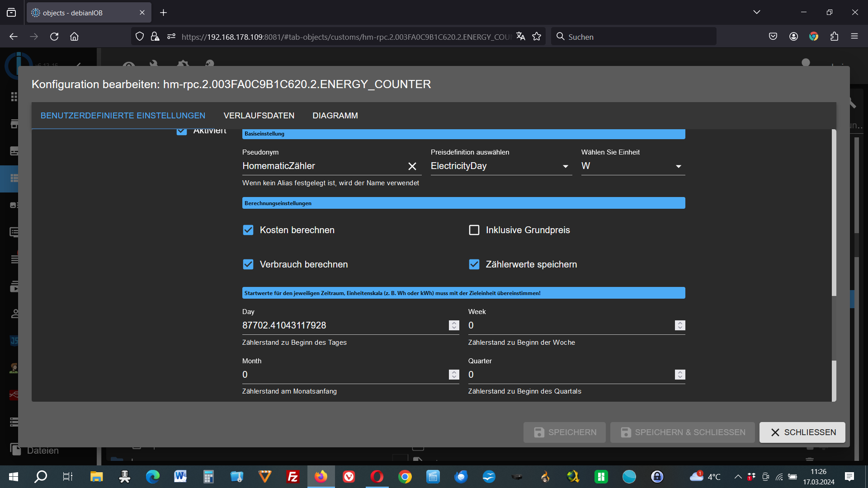The width and height of the screenshot is (868, 488).
Task: Open the Calculator app from taskbar
Action: 208,477
